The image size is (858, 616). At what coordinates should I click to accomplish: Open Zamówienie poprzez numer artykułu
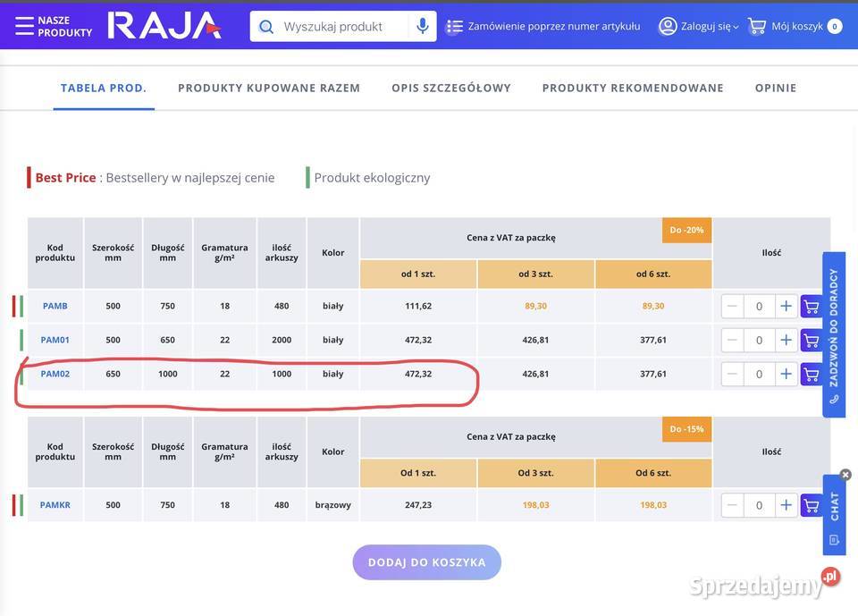(x=544, y=27)
